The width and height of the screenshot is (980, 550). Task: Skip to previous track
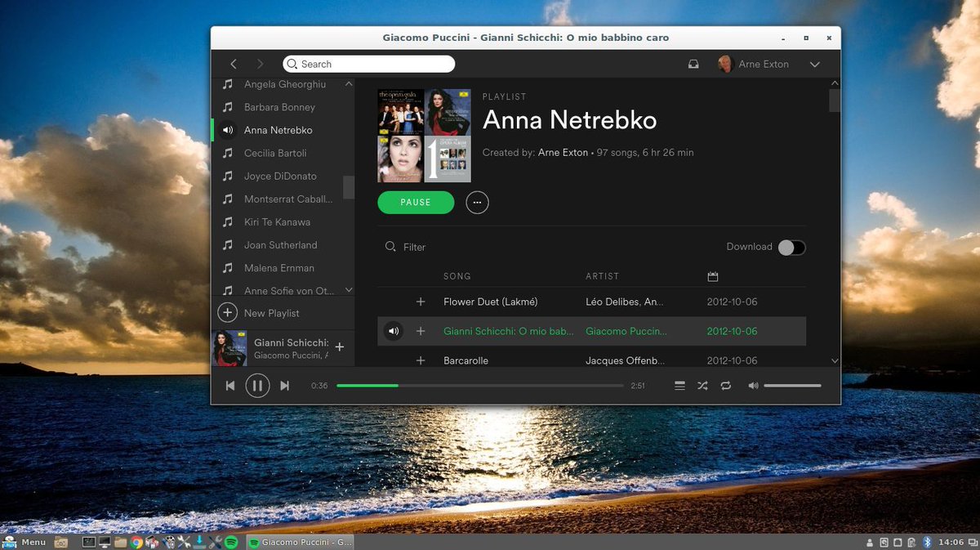(x=230, y=386)
